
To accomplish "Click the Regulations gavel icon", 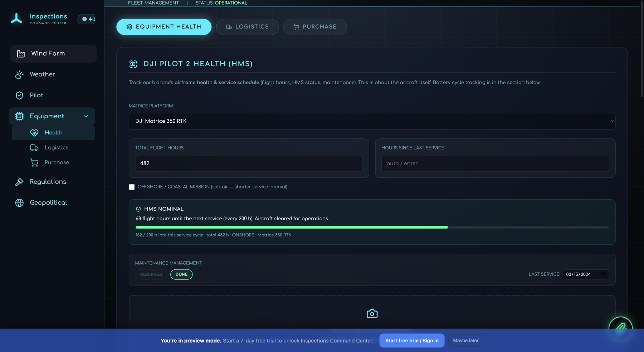I will point(19,182).
